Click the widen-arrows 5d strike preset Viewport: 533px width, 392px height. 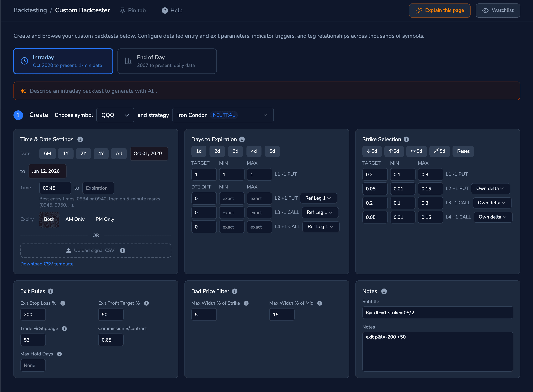pyautogui.click(x=416, y=151)
